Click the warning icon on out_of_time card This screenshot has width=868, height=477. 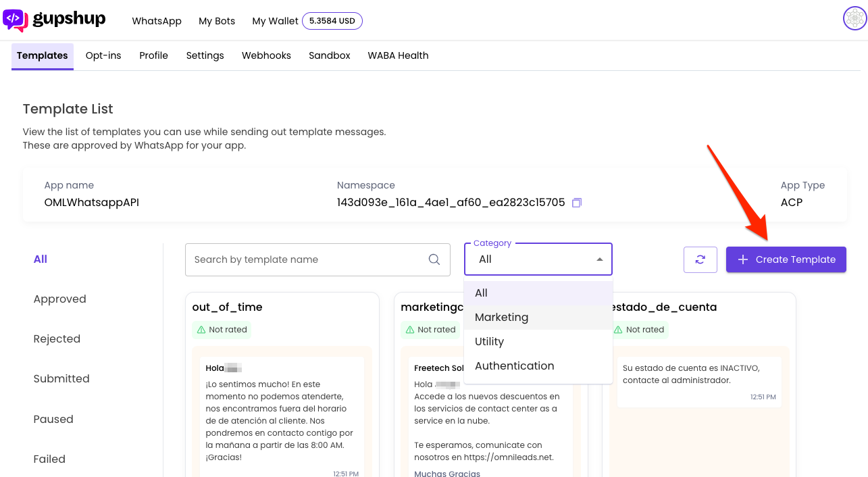[x=201, y=330]
